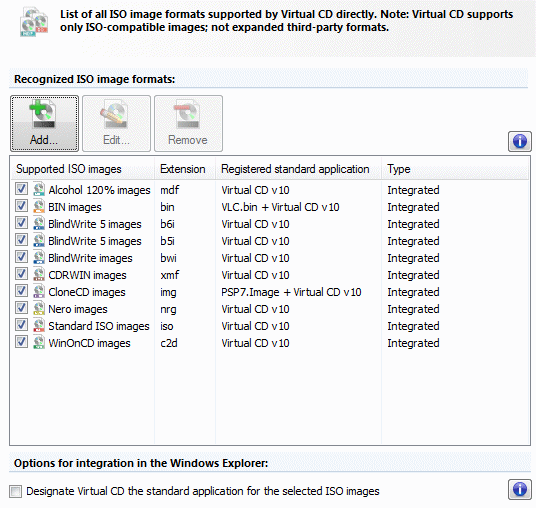Viewport: 536px width, 508px height.
Task: Uncheck the BlindWrite images bwi checkbox
Action: point(21,257)
